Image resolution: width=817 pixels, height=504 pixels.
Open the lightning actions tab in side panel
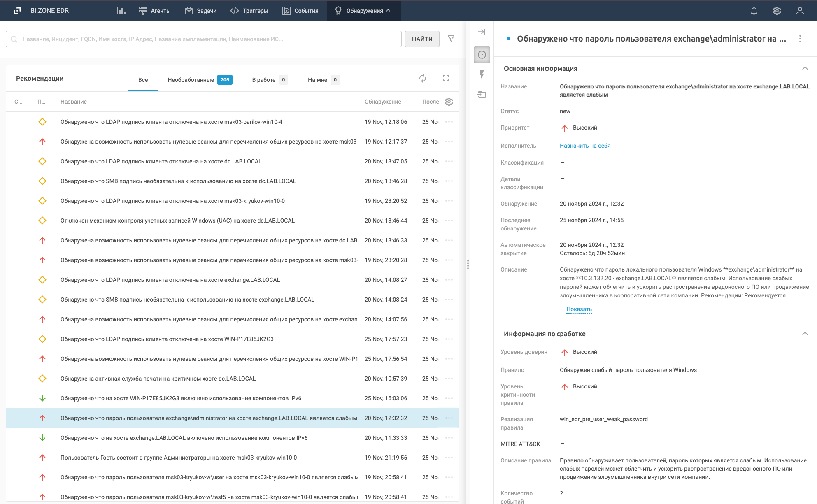(x=482, y=74)
